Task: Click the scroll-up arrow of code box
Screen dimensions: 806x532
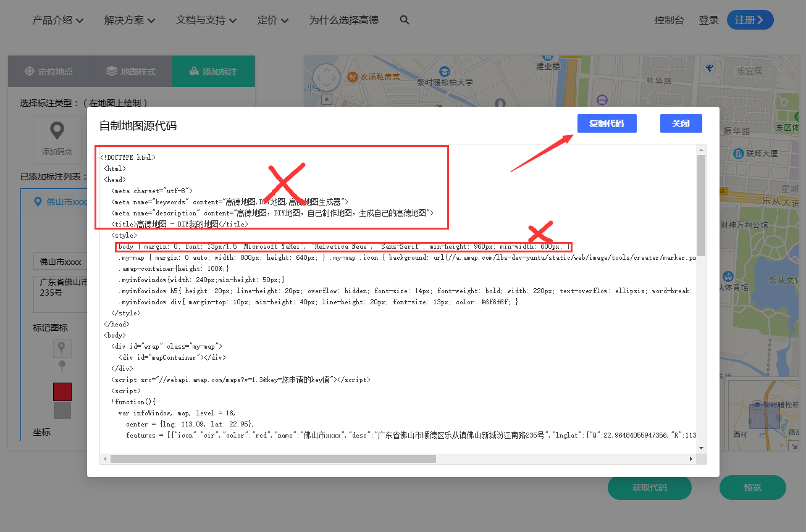Action: pos(701,149)
